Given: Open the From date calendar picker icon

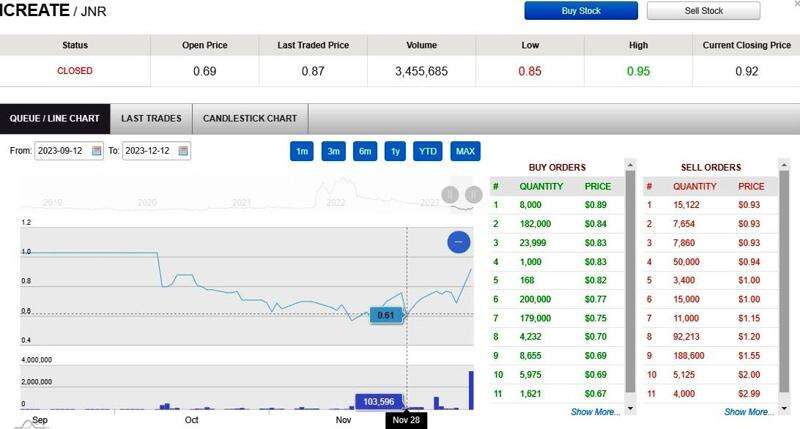Looking at the screenshot, I should pyautogui.click(x=97, y=151).
